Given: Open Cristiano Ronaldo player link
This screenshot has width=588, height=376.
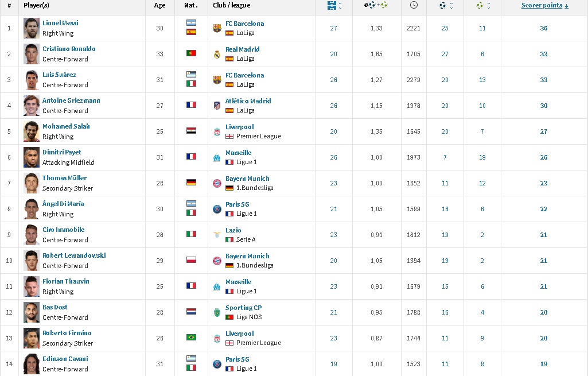Looking at the screenshot, I should (x=69, y=49).
